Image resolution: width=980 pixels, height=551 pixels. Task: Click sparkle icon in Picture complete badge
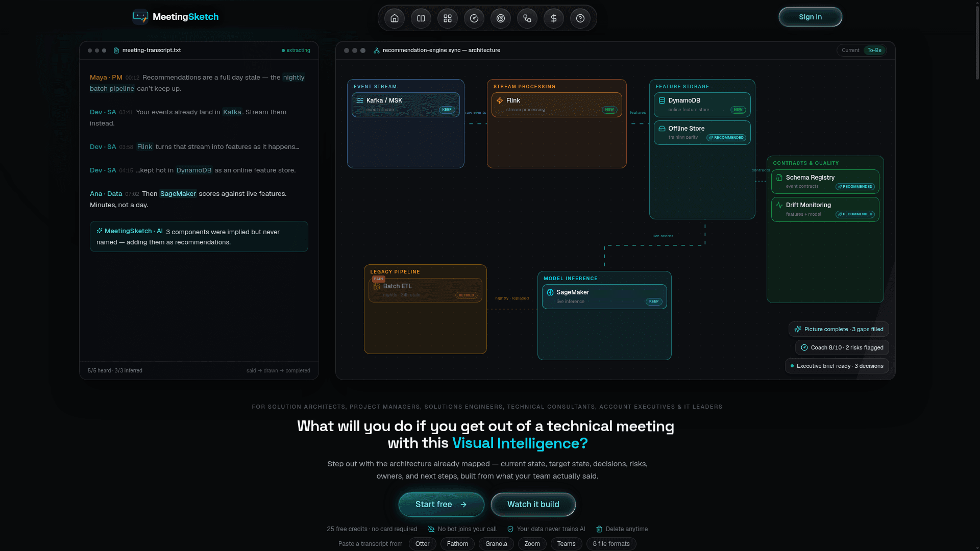point(798,329)
